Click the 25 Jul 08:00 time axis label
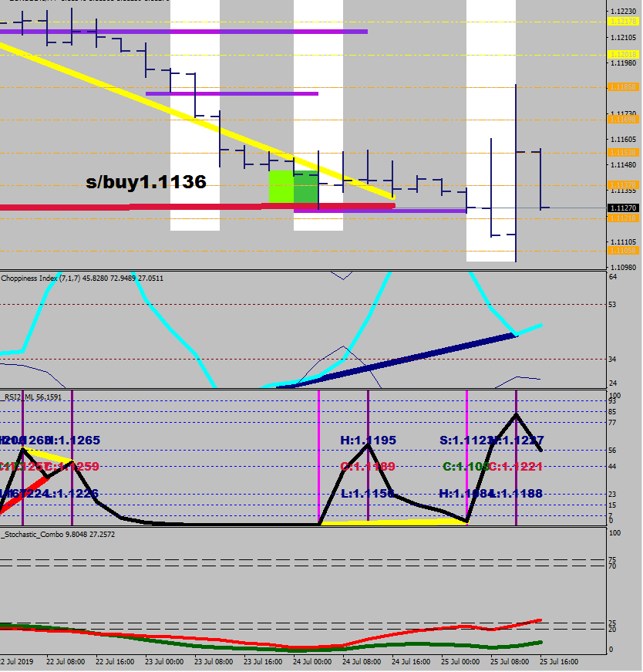643x672 pixels. [x=508, y=661]
